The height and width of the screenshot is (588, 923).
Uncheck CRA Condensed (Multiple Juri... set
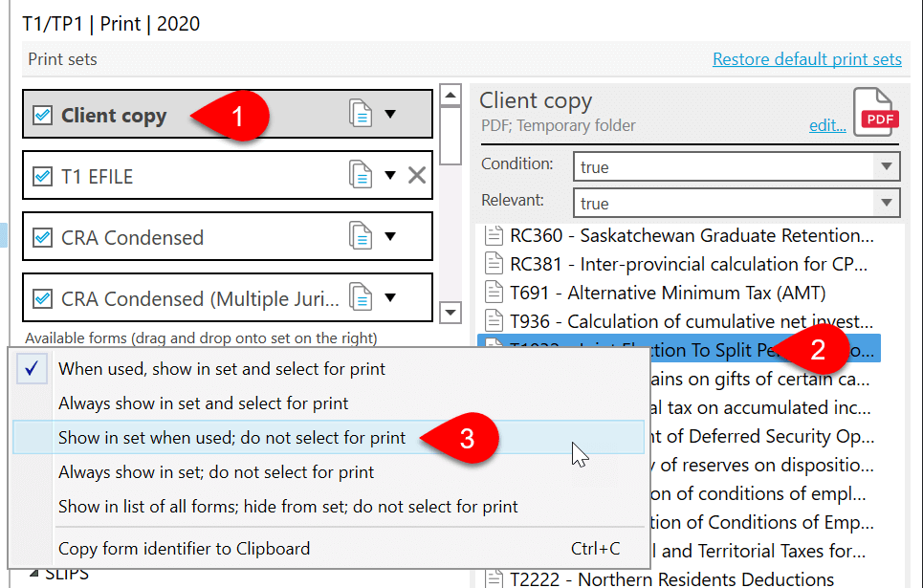coord(42,298)
